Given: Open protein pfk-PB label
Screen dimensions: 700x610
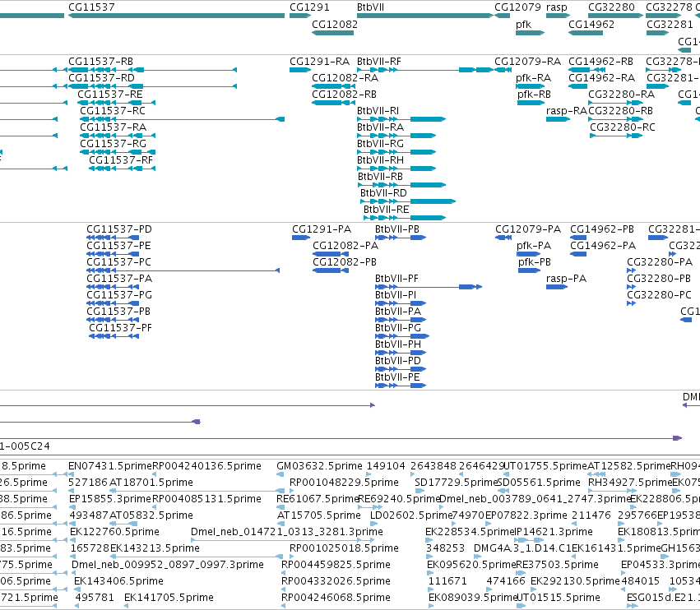Looking at the screenshot, I should pyautogui.click(x=535, y=262).
